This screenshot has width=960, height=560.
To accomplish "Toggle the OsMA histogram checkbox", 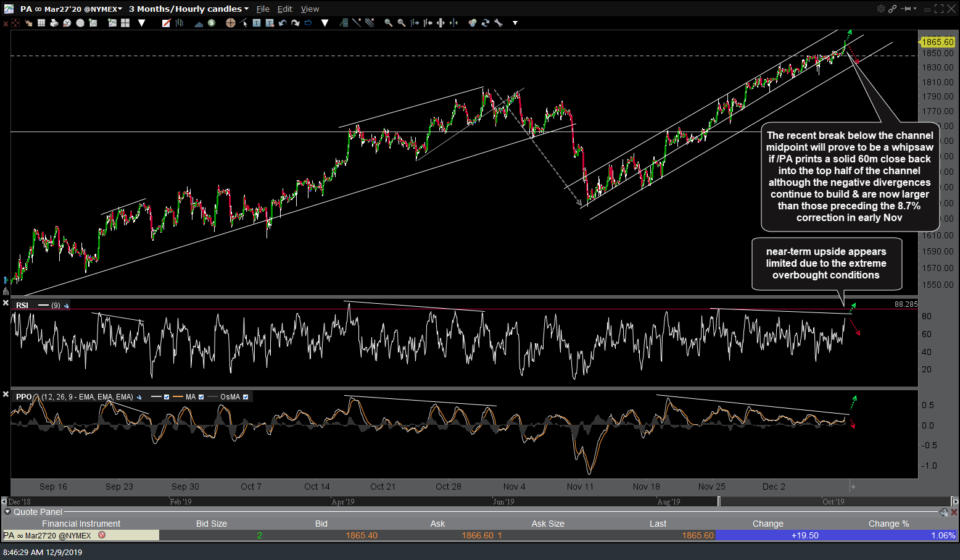I will coord(243,397).
